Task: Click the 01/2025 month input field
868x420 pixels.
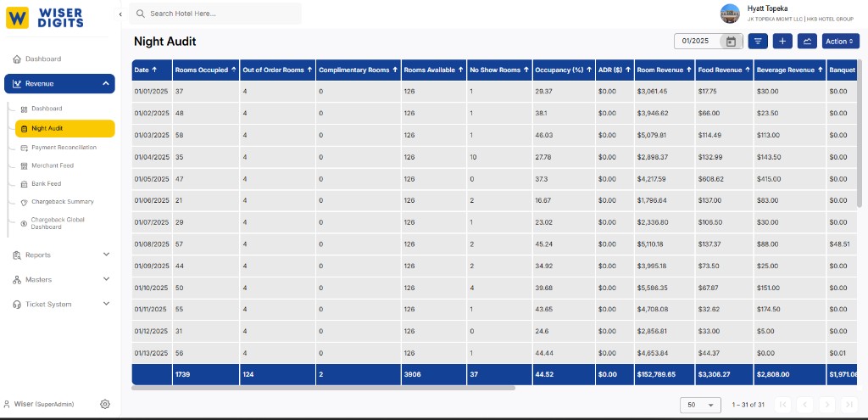Action: coord(696,41)
